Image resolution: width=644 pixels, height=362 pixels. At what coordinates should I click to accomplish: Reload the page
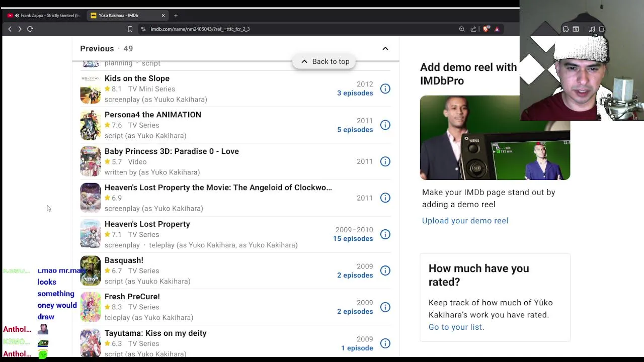(30, 29)
